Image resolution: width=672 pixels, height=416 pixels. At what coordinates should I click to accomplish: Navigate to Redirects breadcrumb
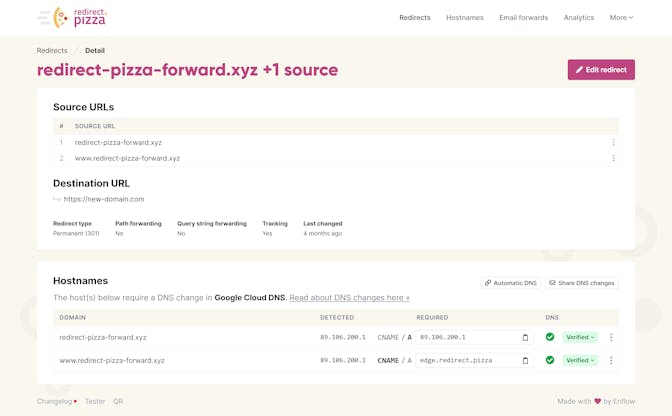click(52, 50)
